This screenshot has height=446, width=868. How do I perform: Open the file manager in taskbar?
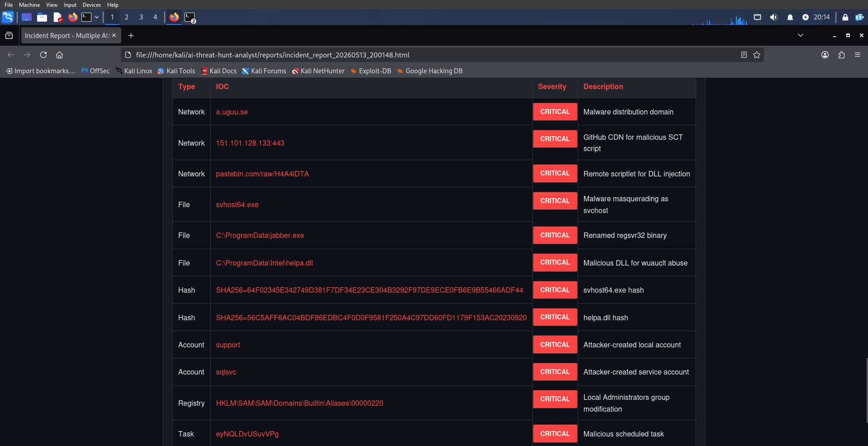[x=42, y=17]
